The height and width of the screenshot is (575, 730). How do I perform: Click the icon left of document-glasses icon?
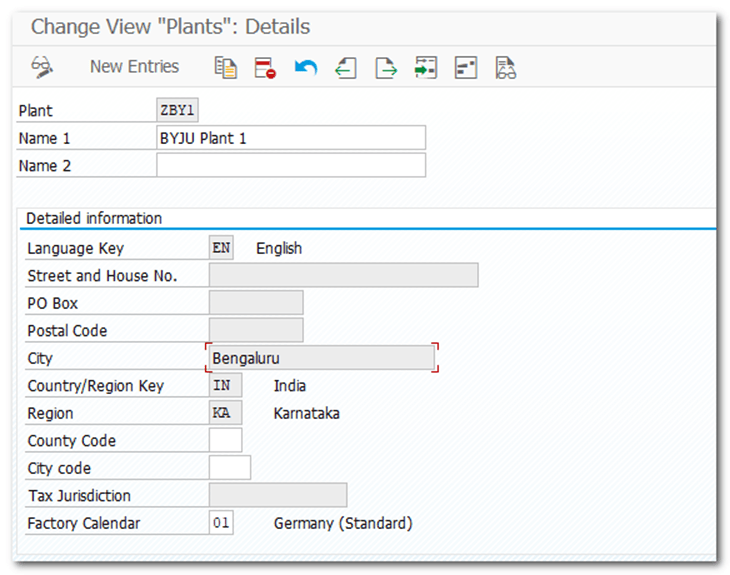(466, 68)
